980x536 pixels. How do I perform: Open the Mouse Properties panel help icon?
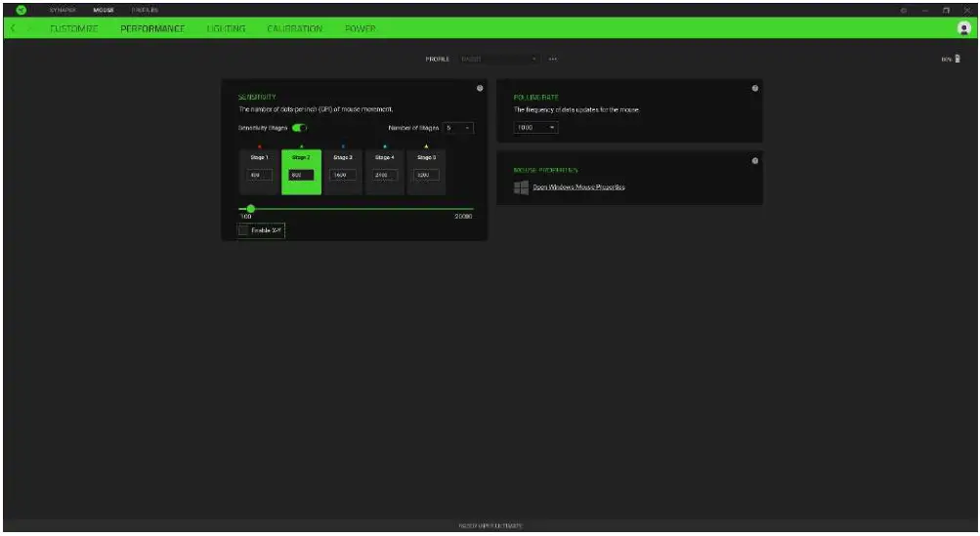[754, 160]
